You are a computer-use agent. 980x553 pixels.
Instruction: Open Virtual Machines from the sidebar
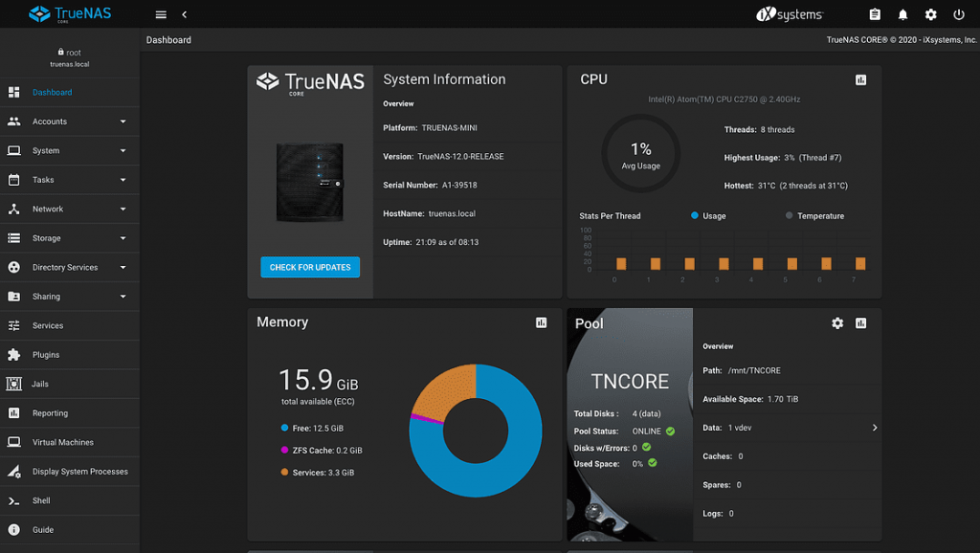click(69, 442)
